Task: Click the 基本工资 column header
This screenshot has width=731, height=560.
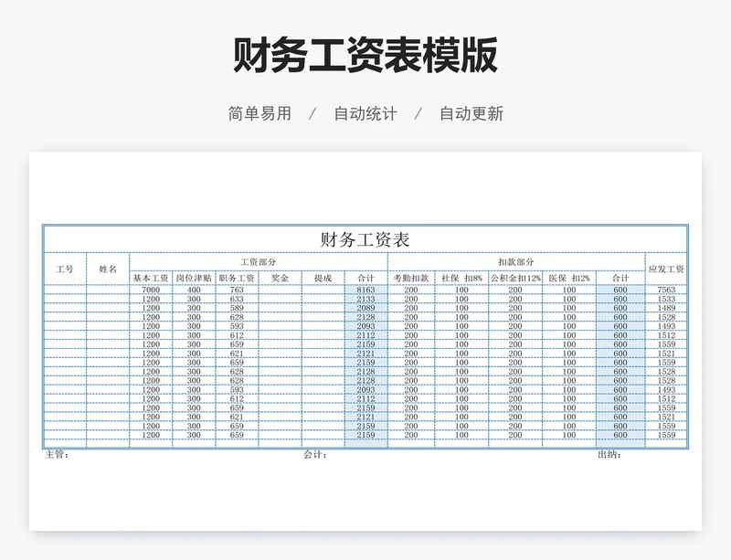Action: (x=151, y=278)
